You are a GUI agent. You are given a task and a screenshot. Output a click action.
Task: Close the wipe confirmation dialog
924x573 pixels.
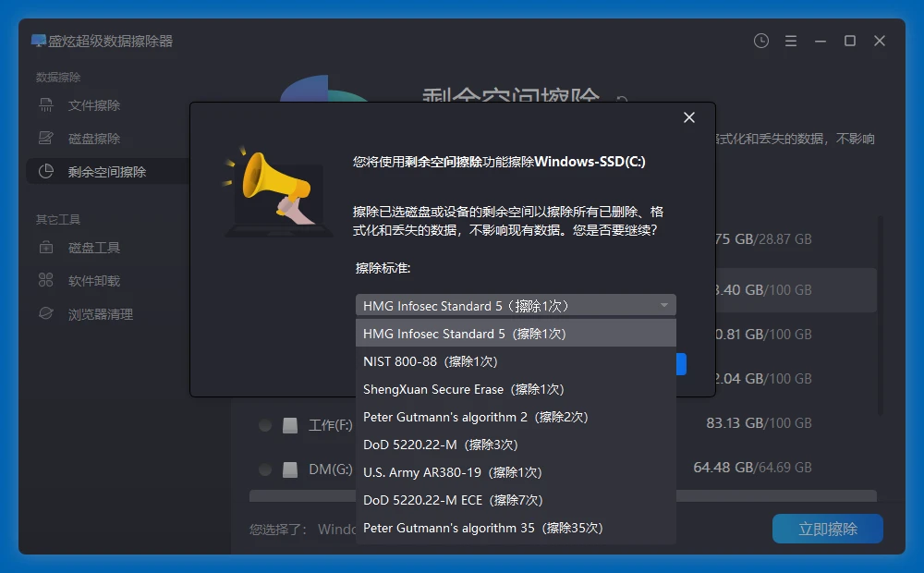(x=688, y=117)
